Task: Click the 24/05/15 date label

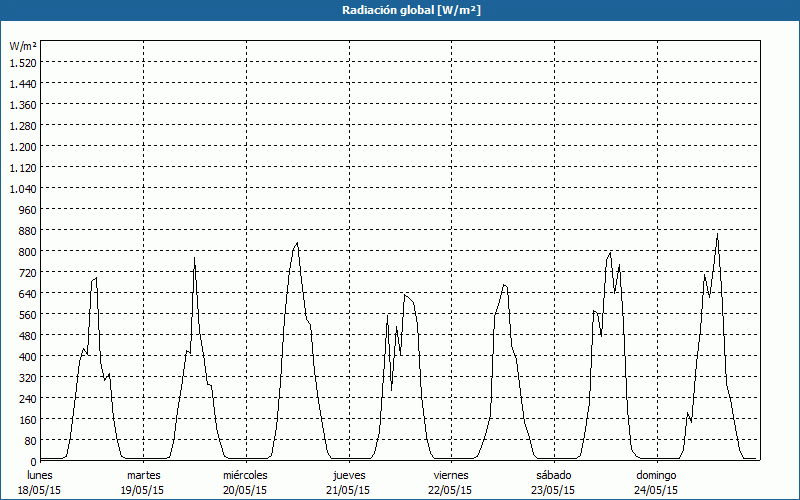Action: (656, 490)
